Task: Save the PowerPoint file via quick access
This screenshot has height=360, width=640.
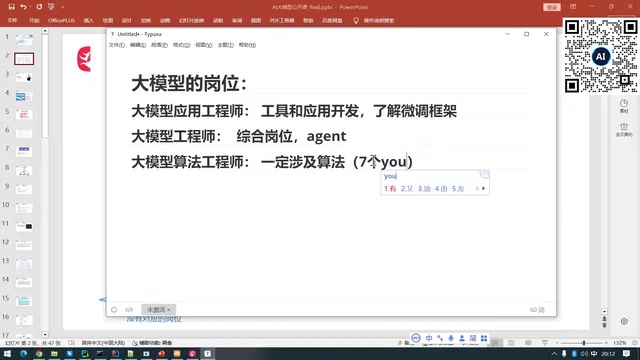Action: (x=11, y=7)
